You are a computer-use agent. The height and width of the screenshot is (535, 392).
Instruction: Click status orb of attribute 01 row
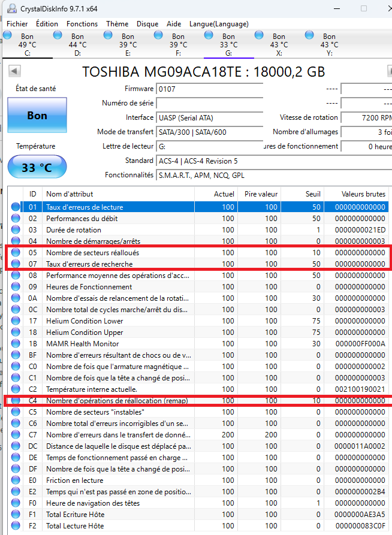coord(16,207)
